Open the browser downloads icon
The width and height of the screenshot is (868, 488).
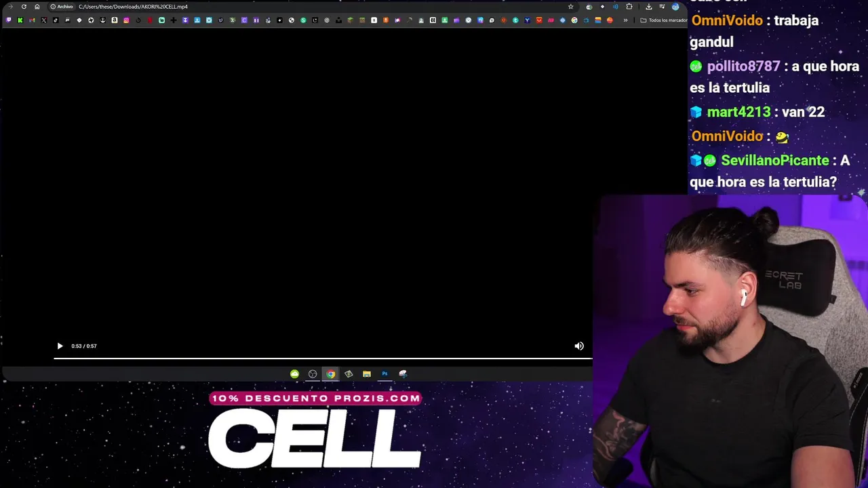point(648,7)
